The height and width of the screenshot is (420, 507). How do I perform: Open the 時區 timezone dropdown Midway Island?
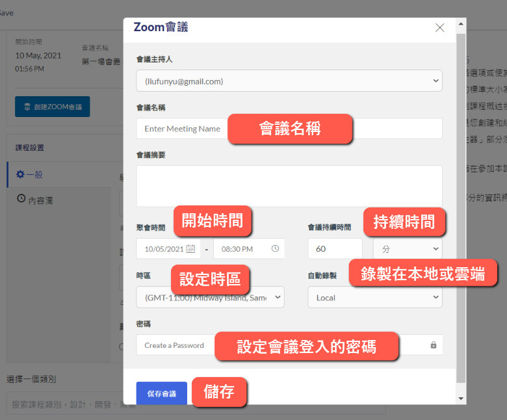point(210,297)
